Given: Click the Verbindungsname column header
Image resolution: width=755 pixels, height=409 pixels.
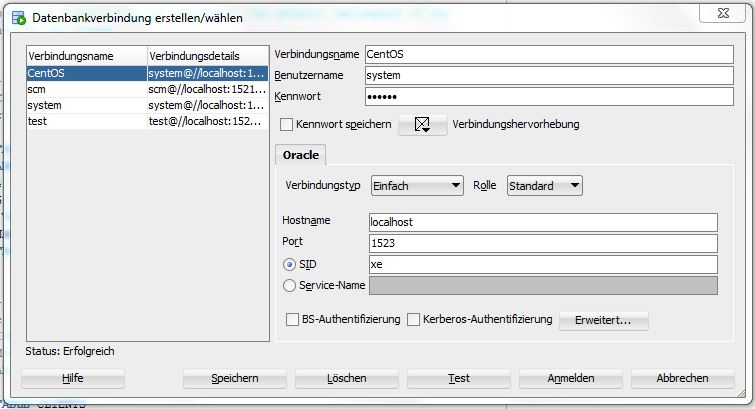Looking at the screenshot, I should click(x=87, y=56).
